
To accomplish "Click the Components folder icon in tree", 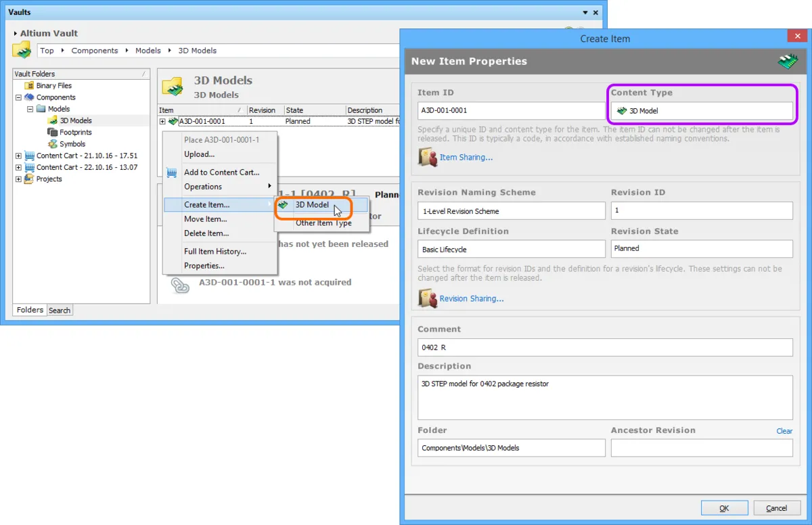I will (30, 97).
